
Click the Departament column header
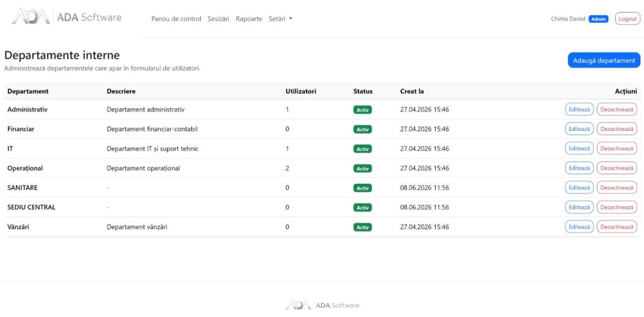[x=28, y=91]
